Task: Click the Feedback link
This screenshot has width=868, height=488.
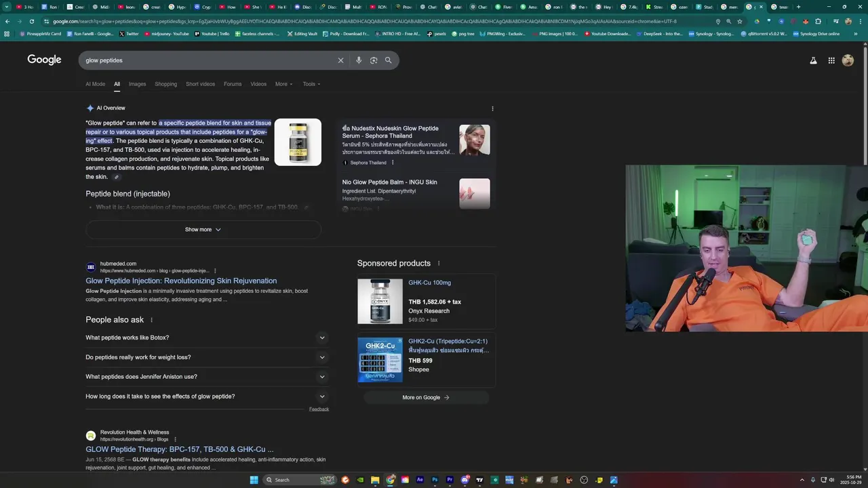Action: click(319, 409)
